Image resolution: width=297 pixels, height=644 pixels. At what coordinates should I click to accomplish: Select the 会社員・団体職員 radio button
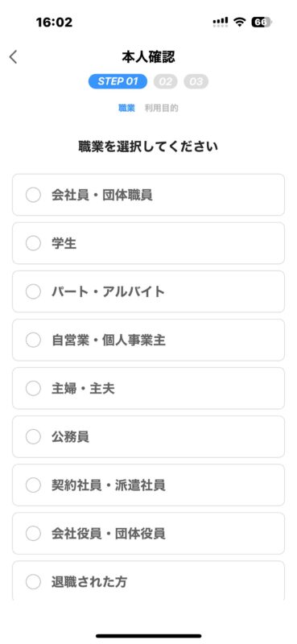coord(33,195)
